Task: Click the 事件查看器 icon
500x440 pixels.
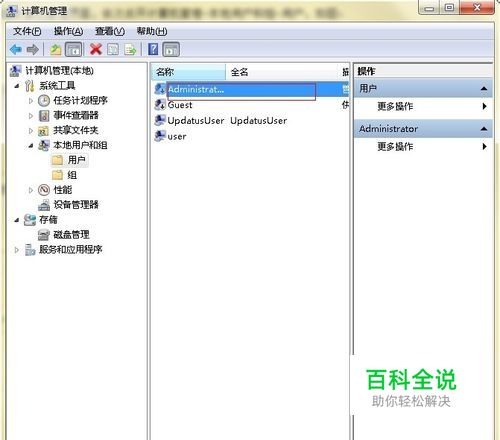Action: (x=44, y=115)
